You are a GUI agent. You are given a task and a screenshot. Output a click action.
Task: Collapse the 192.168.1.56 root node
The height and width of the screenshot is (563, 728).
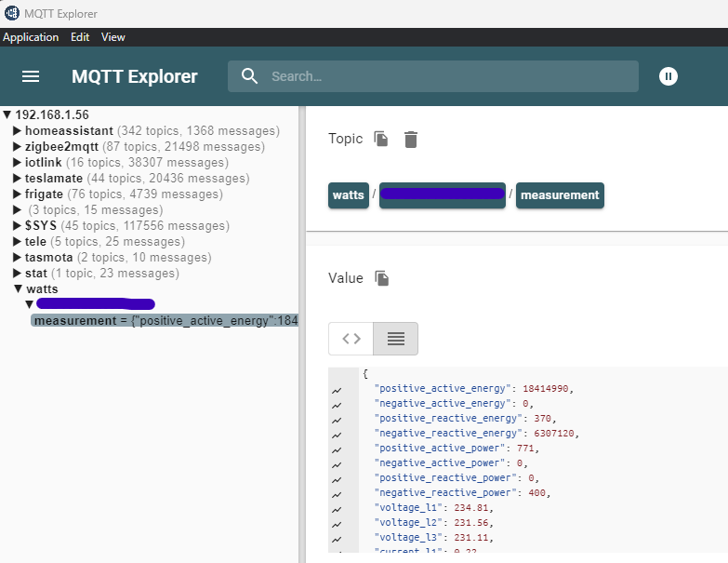7,114
